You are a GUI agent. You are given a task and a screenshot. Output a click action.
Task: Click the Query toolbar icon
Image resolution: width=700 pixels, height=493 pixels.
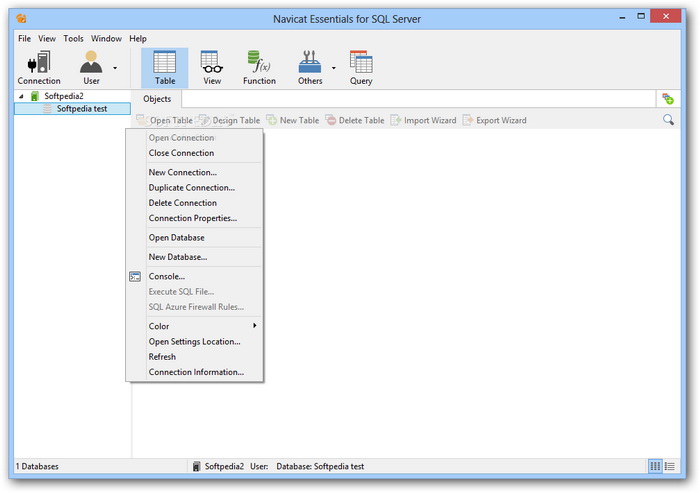tap(361, 66)
